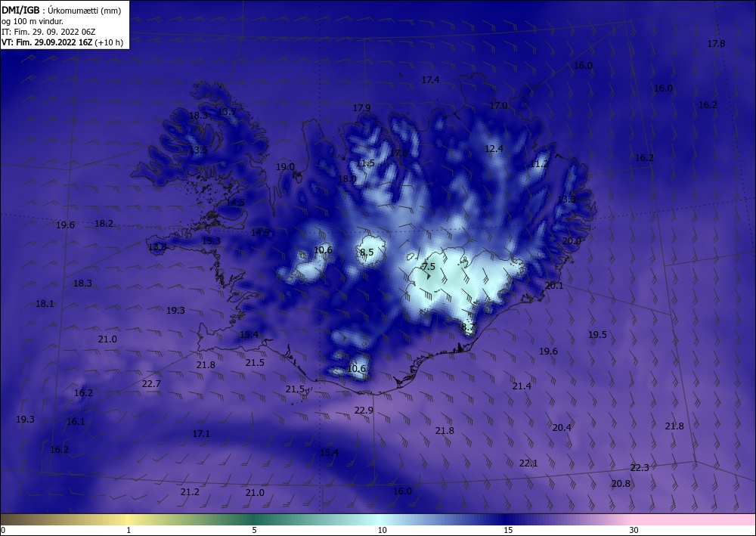Click the 18.1 value on the map
The width and height of the screenshot is (756, 536).
coord(45,304)
